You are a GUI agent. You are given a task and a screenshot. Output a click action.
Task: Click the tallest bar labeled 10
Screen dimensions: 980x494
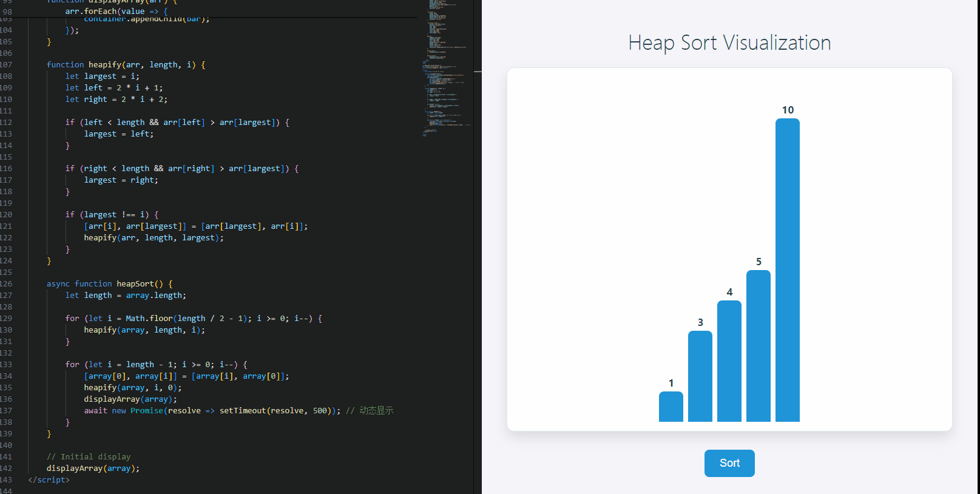point(787,270)
